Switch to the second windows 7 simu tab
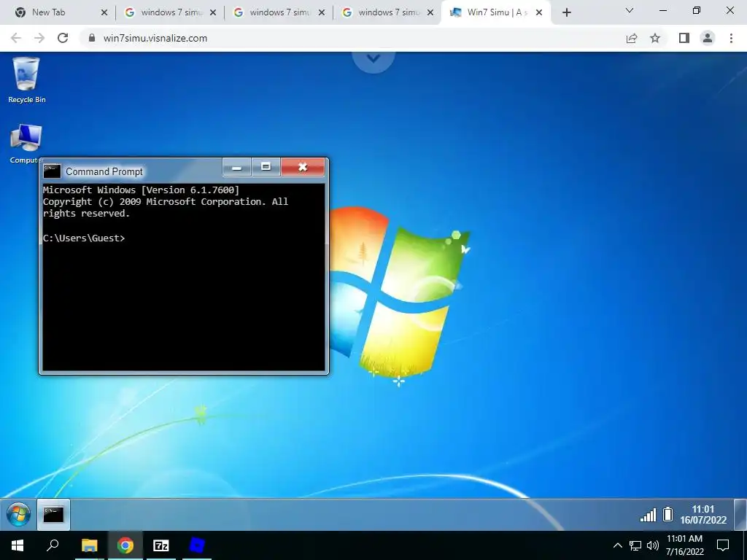 [x=278, y=12]
